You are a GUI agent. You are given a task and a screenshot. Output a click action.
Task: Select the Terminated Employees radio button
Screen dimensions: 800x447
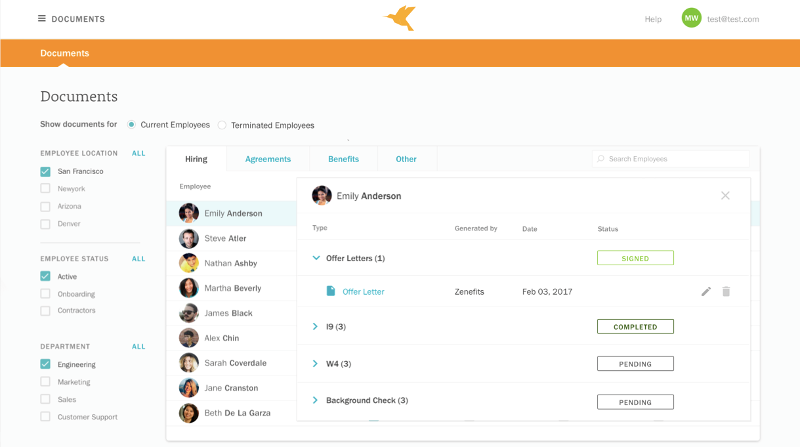pyautogui.click(x=222, y=125)
